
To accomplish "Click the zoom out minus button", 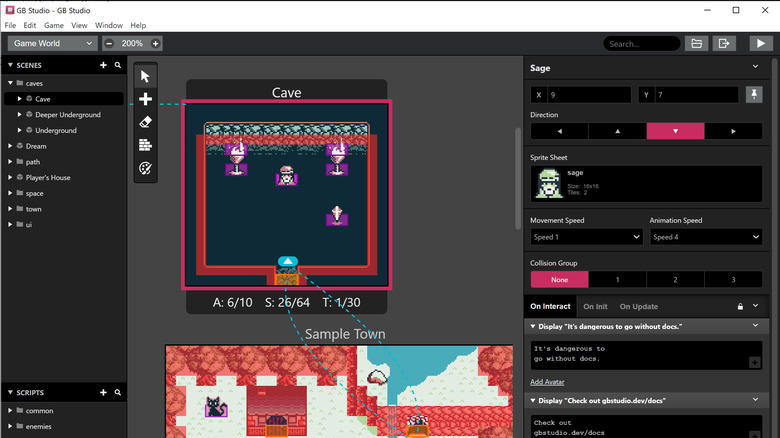I will point(109,44).
